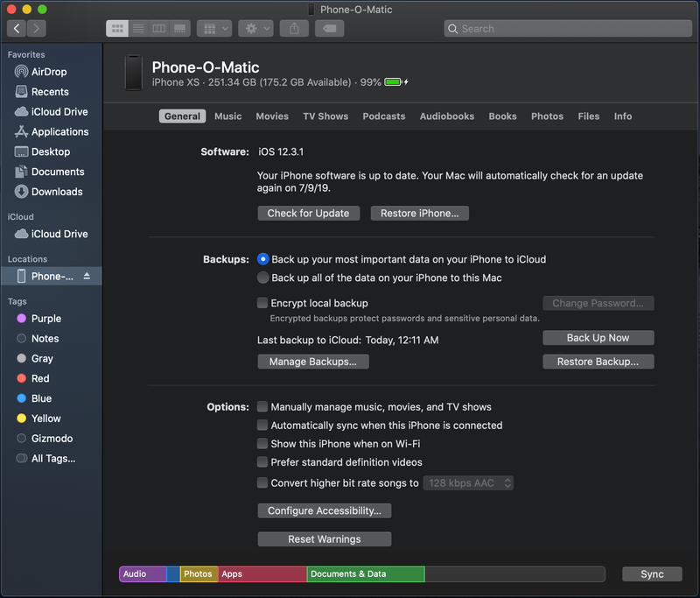Open the gear action menu
Viewport: 700px width, 598px height.
[x=255, y=29]
